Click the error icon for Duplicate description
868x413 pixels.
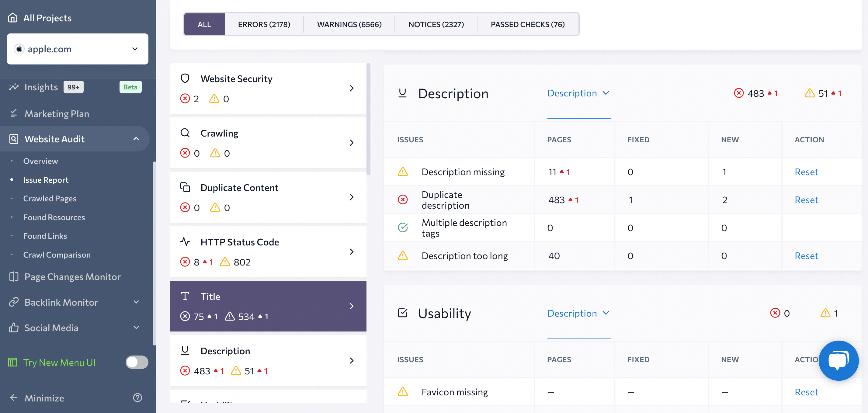[403, 200]
